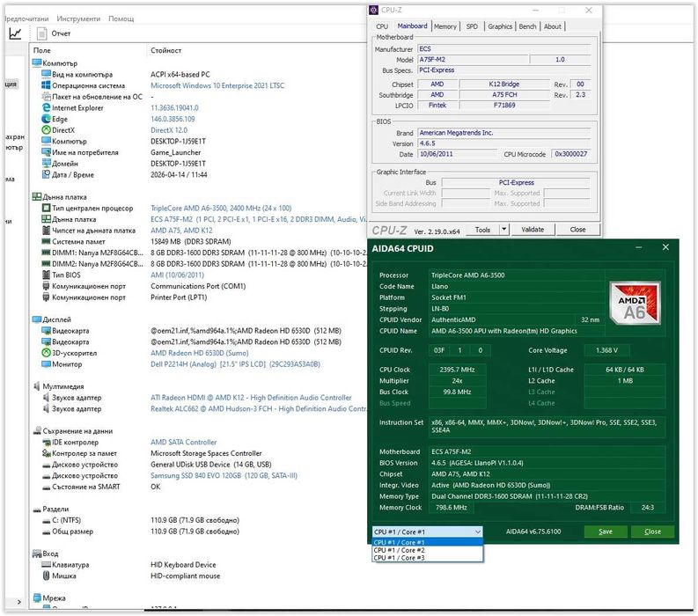Click the Internet Explorer icon
This screenshot has height=616, width=698.
click(46, 107)
